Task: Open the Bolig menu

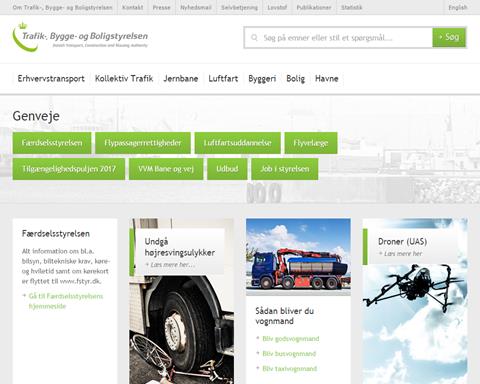Action: tap(296, 79)
